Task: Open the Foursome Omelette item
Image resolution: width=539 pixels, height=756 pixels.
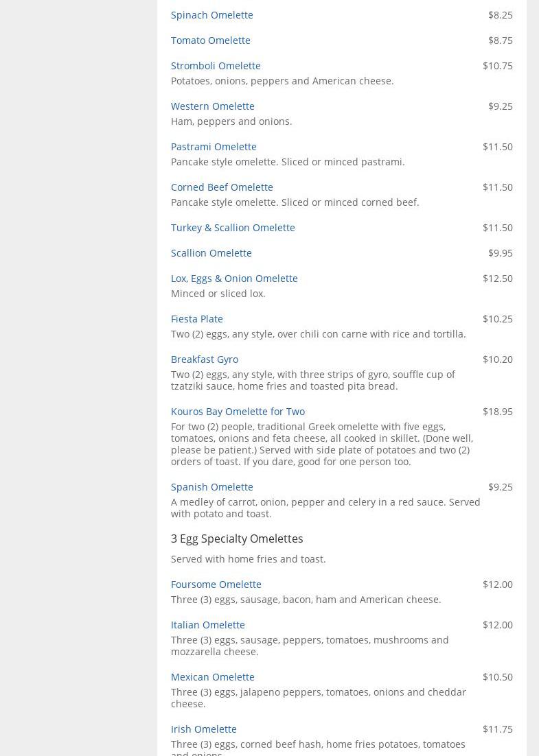Action: tap(216, 584)
